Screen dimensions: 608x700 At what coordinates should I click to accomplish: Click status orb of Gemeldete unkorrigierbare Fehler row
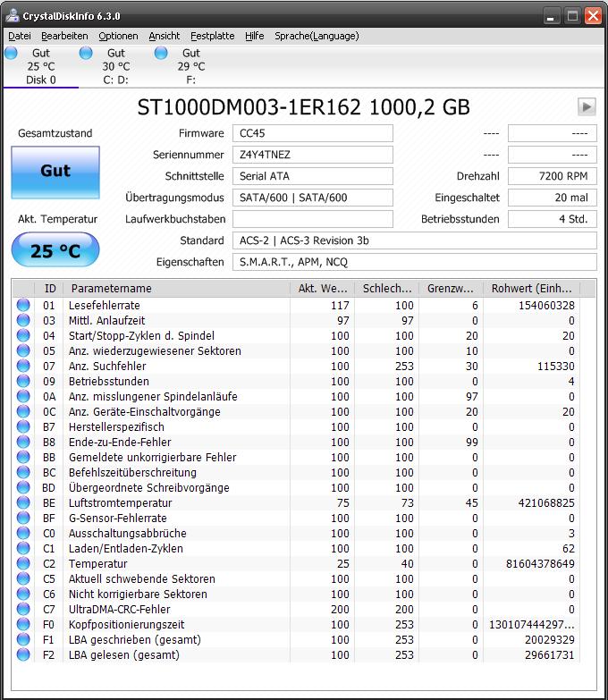[23, 457]
